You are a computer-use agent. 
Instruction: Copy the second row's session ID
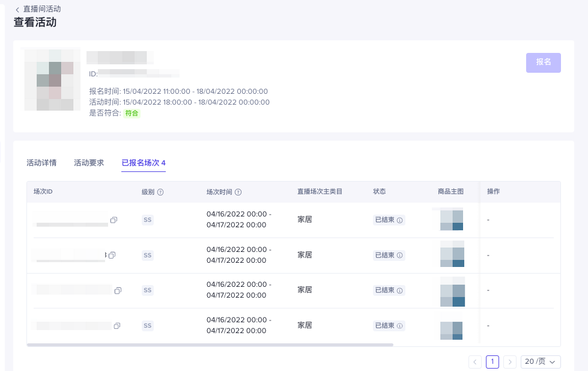112,256
